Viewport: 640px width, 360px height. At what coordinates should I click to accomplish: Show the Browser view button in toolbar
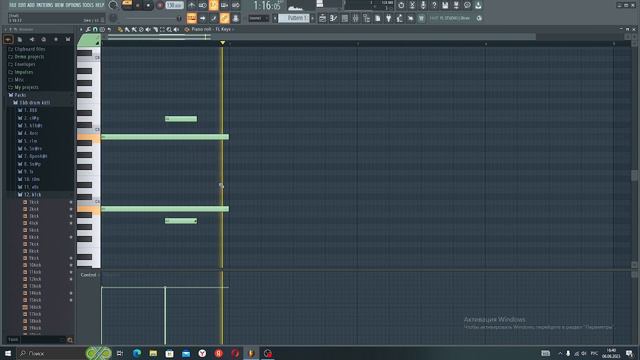tap(367, 18)
